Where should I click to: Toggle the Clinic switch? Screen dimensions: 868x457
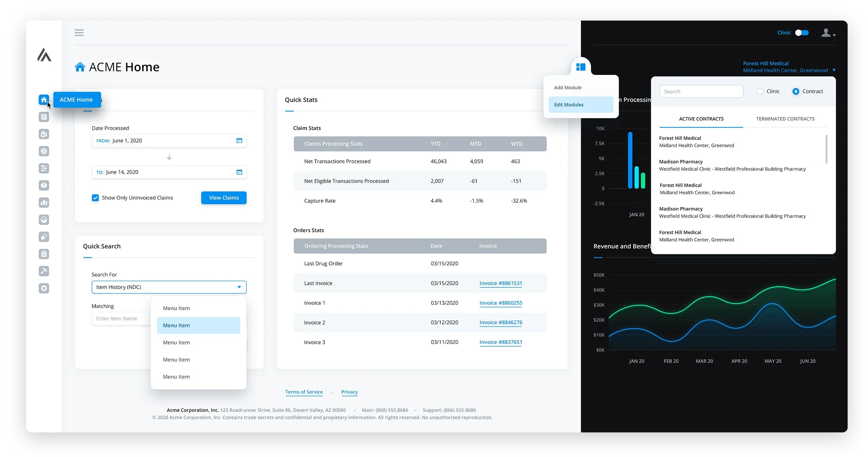point(802,33)
